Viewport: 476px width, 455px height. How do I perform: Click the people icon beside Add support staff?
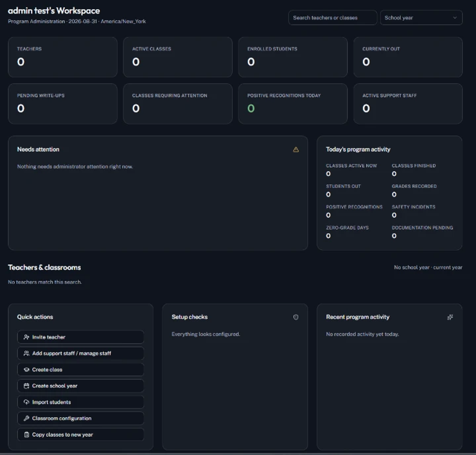[26, 353]
